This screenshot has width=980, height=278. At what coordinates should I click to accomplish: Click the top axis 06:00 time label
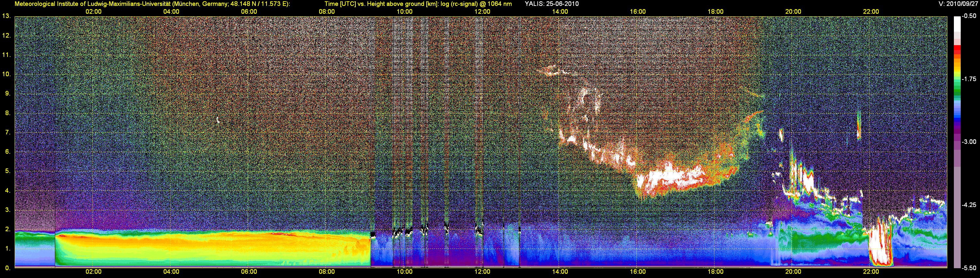point(249,12)
